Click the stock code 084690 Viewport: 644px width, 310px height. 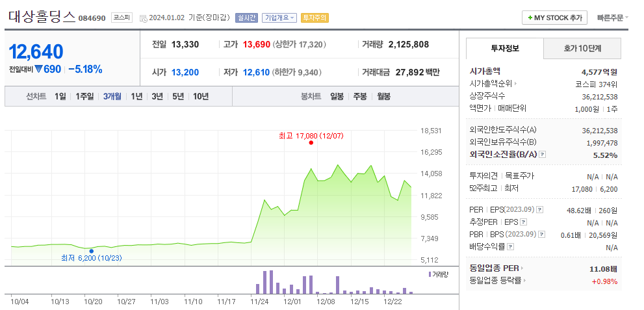92,18
